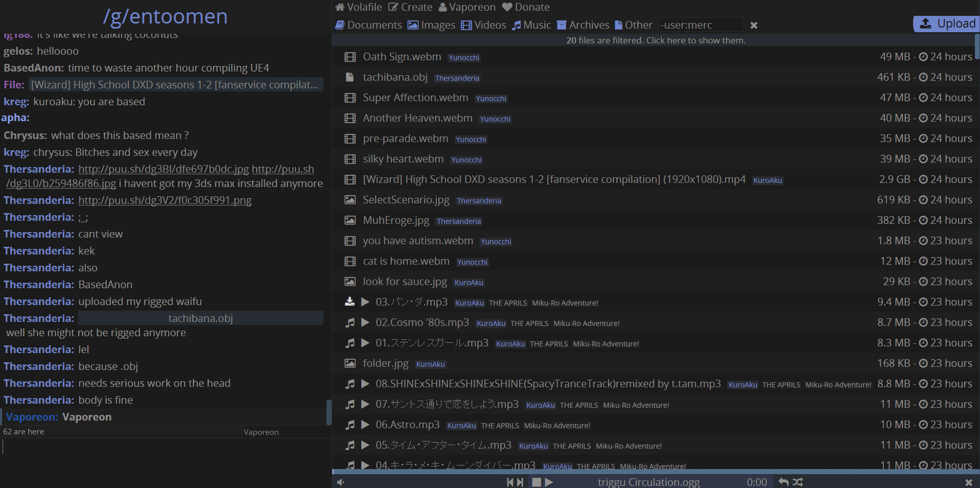Image resolution: width=980 pixels, height=488 pixels.
Task: Click the Create room link
Action: tap(411, 7)
